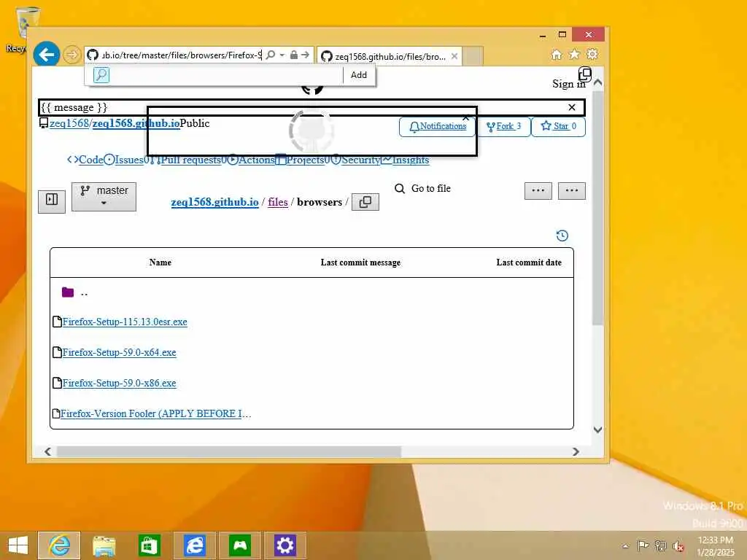Screen dimensions: 747x560
Task: Open the commit history clock icon
Action: pos(562,236)
